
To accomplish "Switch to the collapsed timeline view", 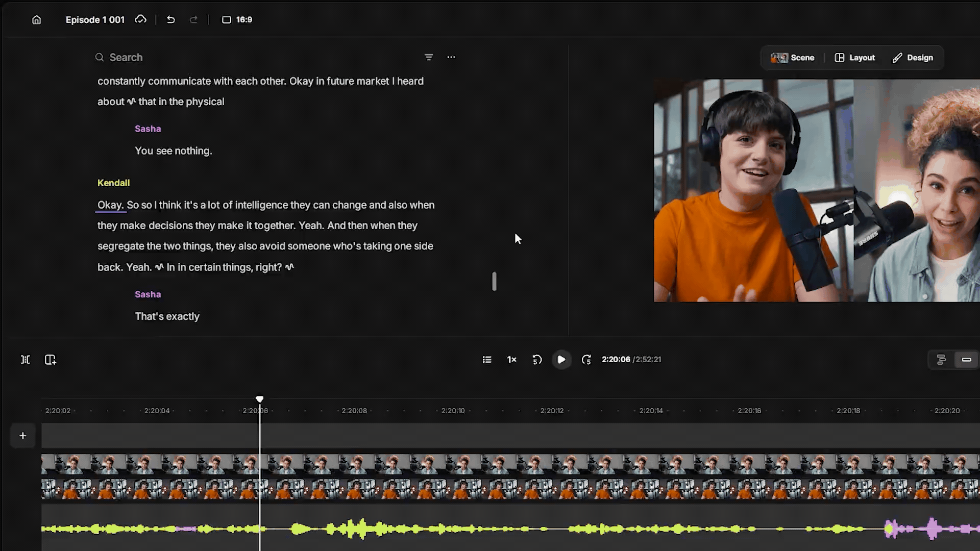I will 966,360.
